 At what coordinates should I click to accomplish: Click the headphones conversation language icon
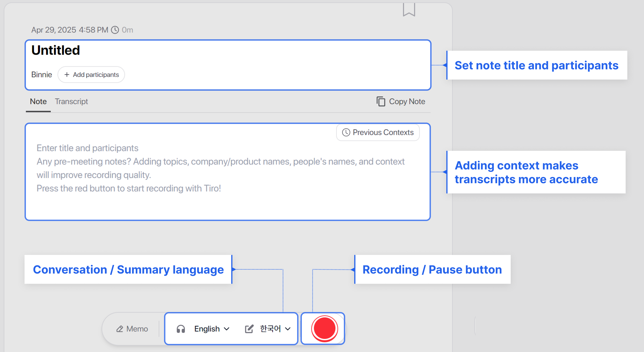[181, 329]
